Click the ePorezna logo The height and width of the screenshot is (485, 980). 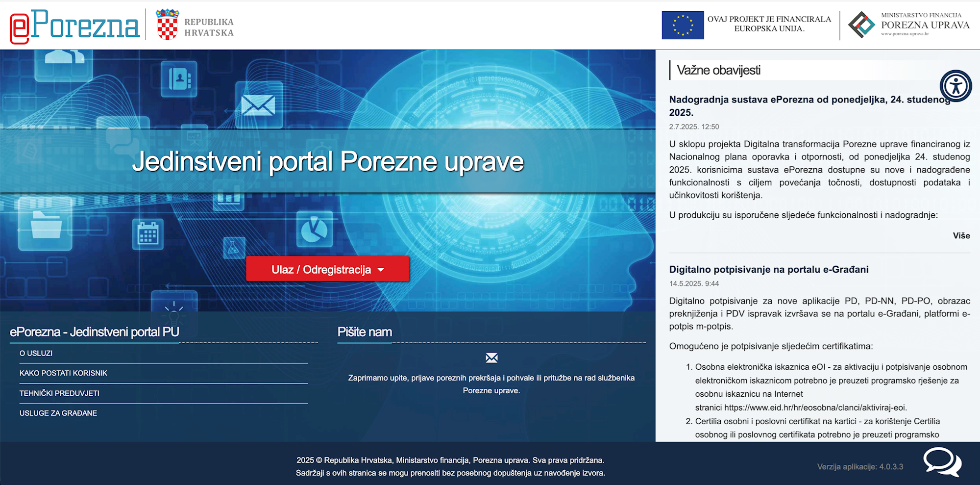[x=74, y=26]
